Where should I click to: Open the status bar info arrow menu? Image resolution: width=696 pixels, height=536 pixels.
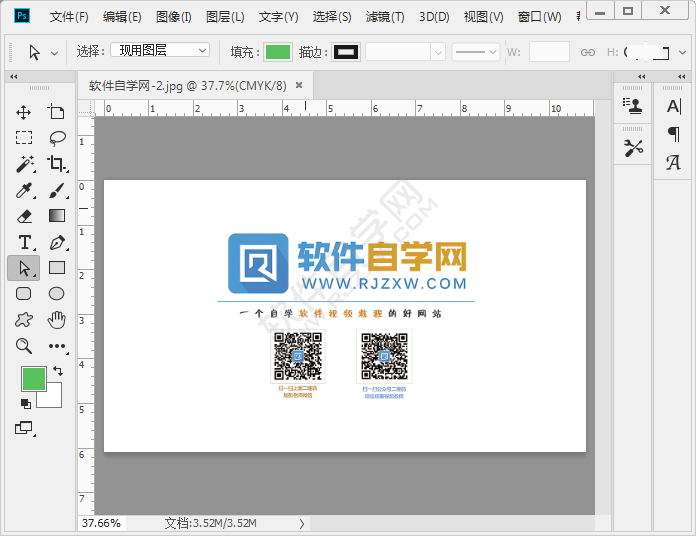point(302,524)
